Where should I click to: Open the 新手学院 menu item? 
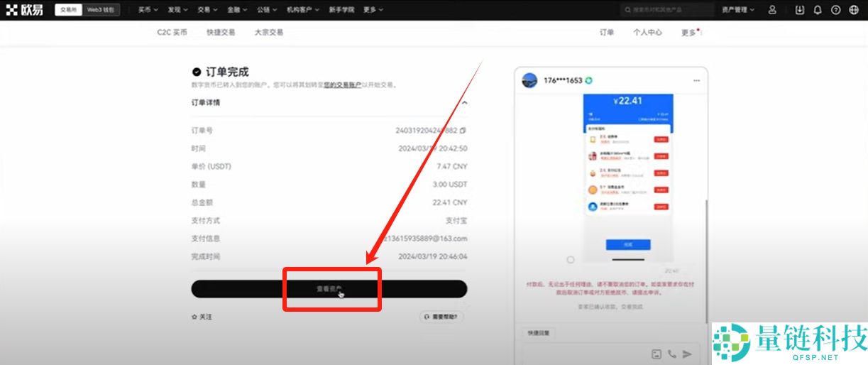tap(341, 10)
